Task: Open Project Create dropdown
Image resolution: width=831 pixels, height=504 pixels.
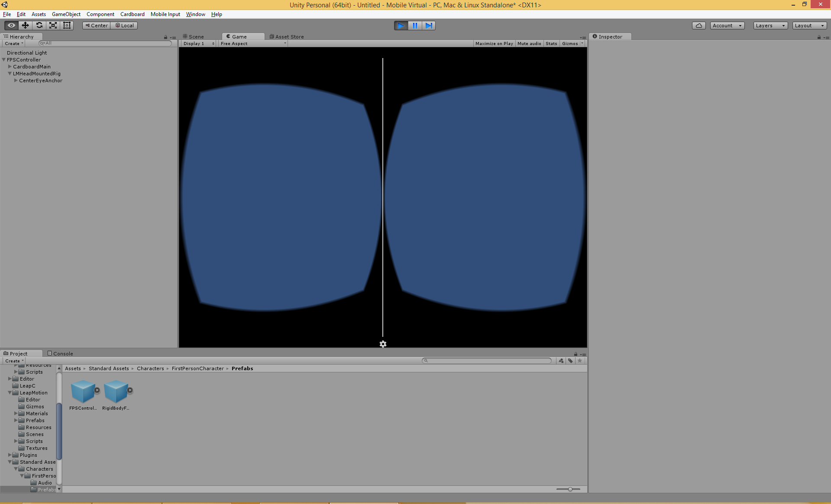Action: [14, 361]
